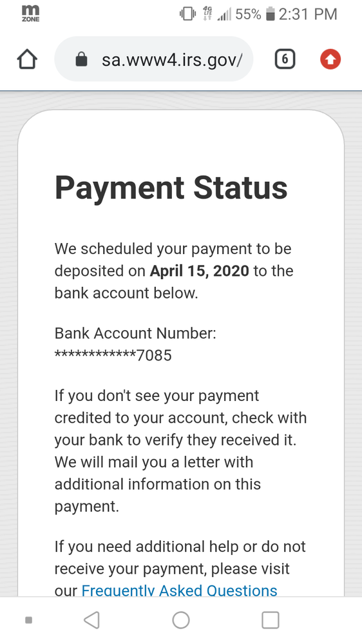Tap the 4G LTE data indicator
The image size is (362, 644).
[207, 14]
